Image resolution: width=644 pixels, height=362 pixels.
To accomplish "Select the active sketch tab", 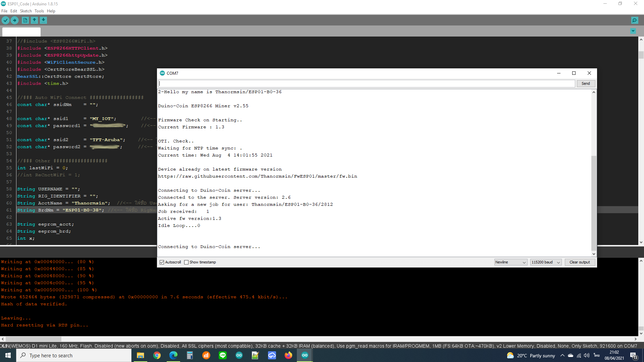I will (x=21, y=32).
